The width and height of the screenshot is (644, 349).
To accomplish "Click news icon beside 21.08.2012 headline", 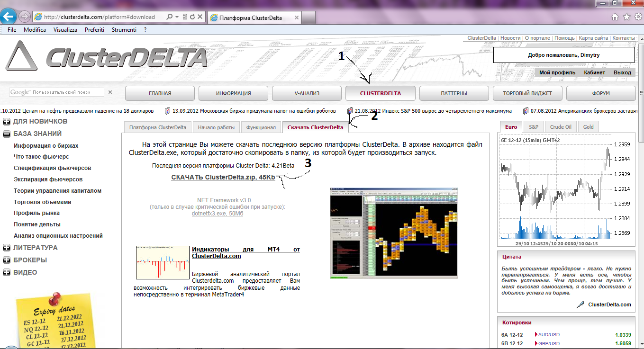I will tap(350, 111).
